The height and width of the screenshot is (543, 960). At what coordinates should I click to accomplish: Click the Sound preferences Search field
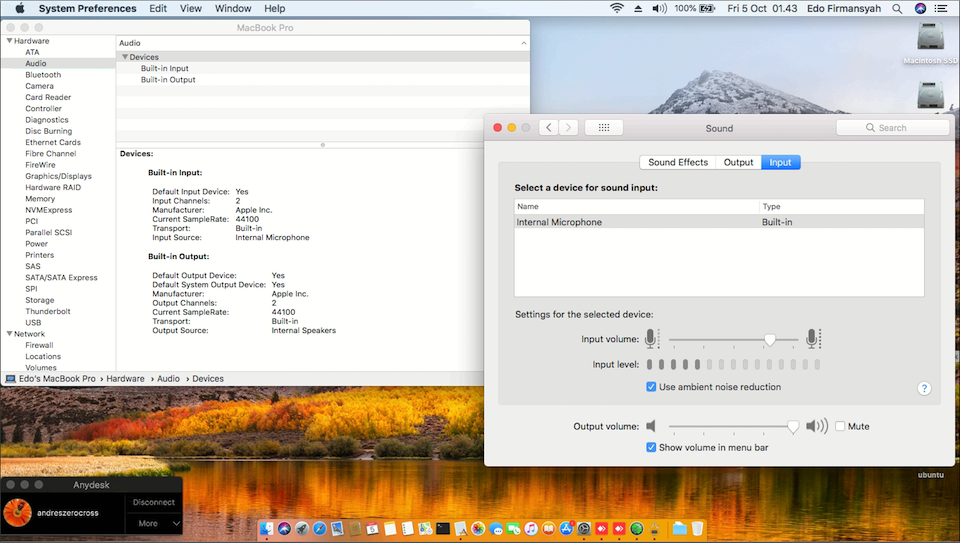(x=893, y=127)
